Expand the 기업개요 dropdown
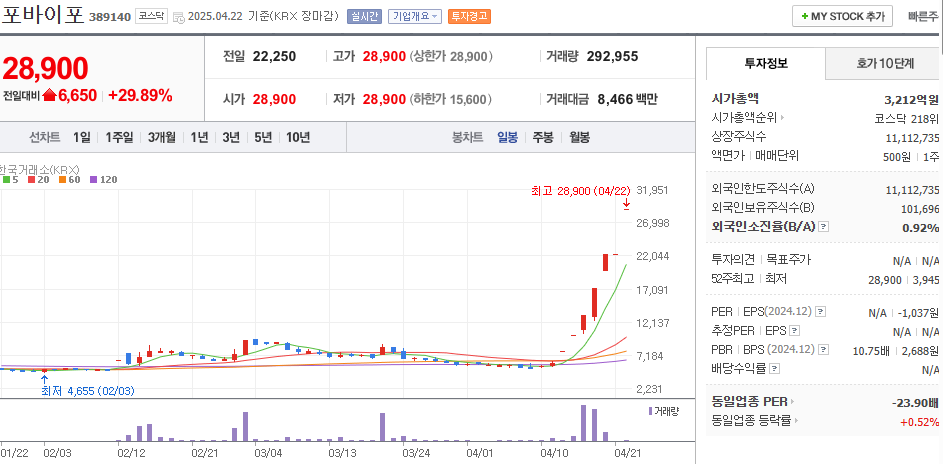Screen dimensions: 943x464 tap(414, 16)
